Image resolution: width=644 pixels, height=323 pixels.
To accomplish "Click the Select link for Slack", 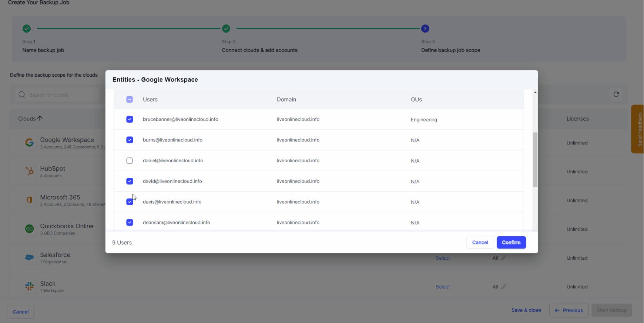I will (x=443, y=287).
